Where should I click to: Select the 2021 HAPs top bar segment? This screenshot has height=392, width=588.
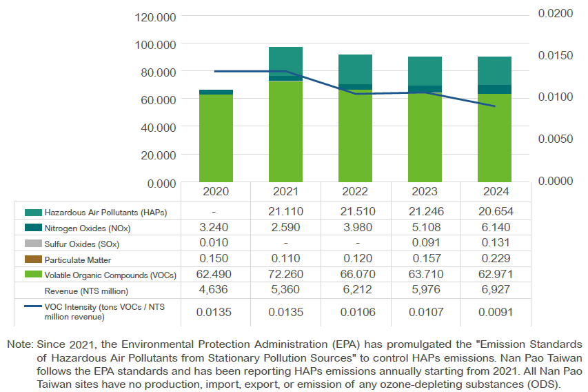[285, 61]
